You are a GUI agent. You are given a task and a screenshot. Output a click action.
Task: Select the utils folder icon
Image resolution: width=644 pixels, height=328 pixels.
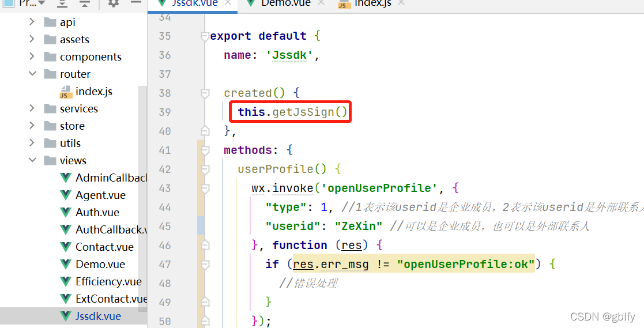click(50, 143)
